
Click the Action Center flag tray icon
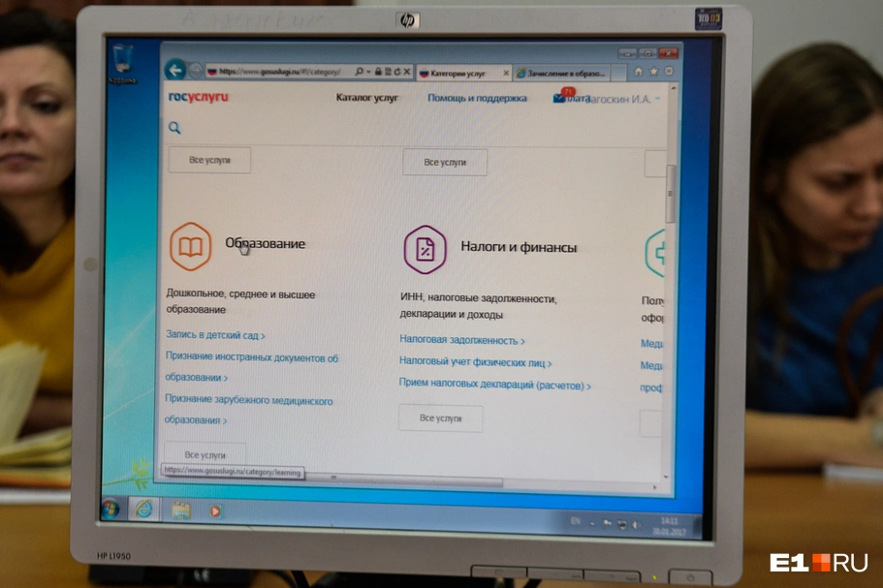pyautogui.click(x=607, y=524)
